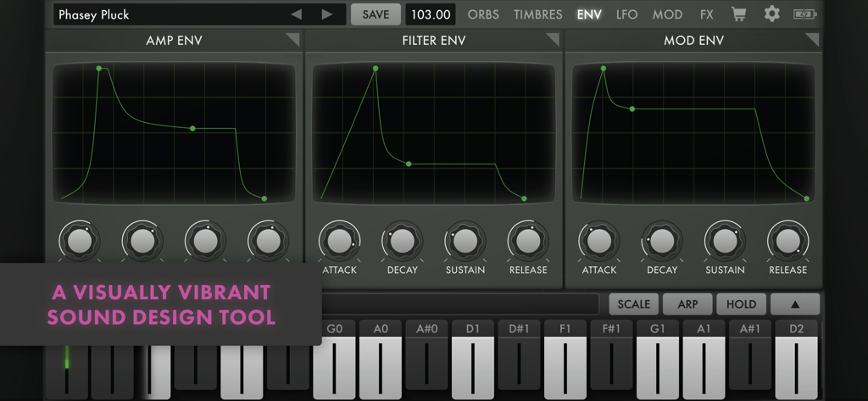Click Mod Env sustain node
868x401 pixels.
632,109
